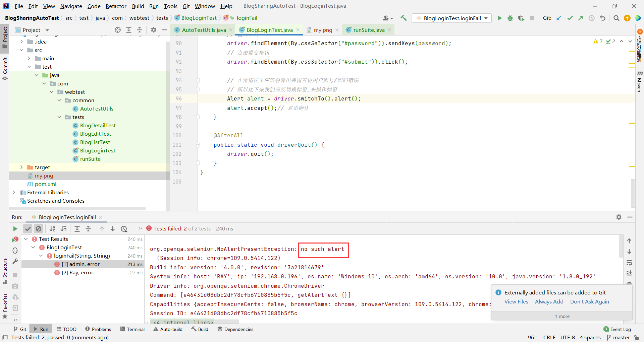Image resolution: width=644 pixels, height=342 pixels.
Task: Open Terminal tool window
Action: coord(132,329)
